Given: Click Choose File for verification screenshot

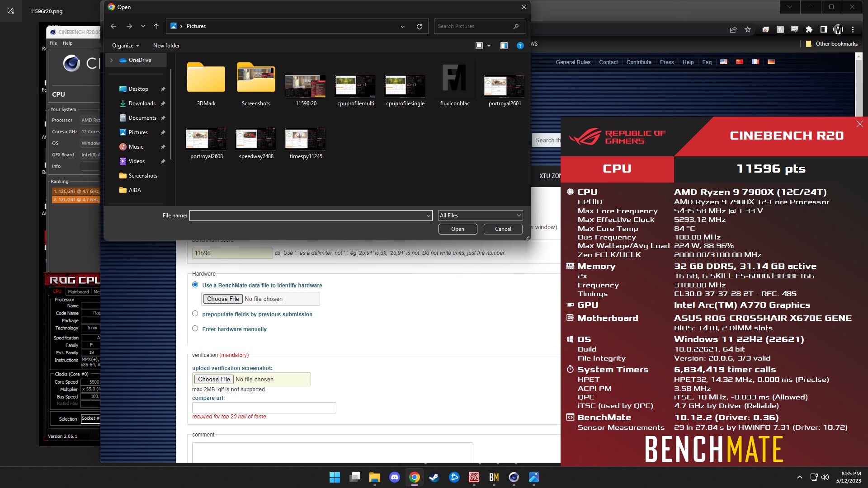Looking at the screenshot, I should (214, 380).
